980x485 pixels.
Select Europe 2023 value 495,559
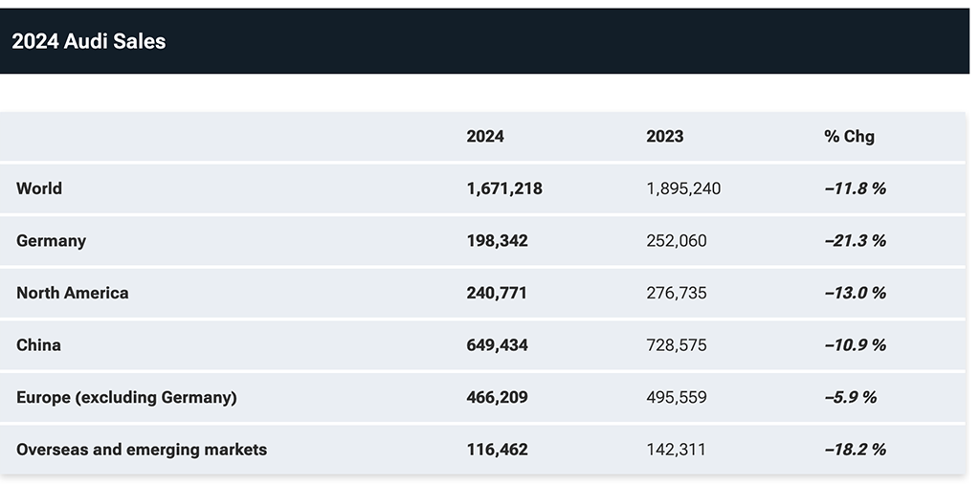677,398
